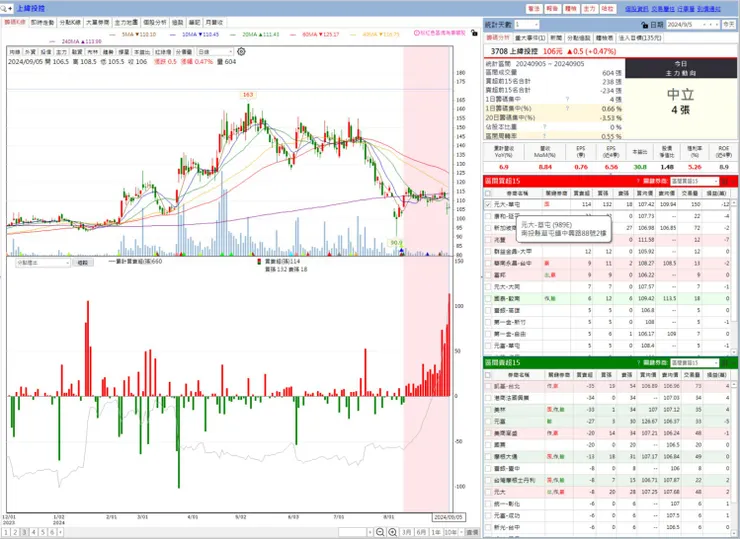This screenshot has height=539, width=740.
Task: Check the select-all box in buy table header
Action: [x=488, y=193]
